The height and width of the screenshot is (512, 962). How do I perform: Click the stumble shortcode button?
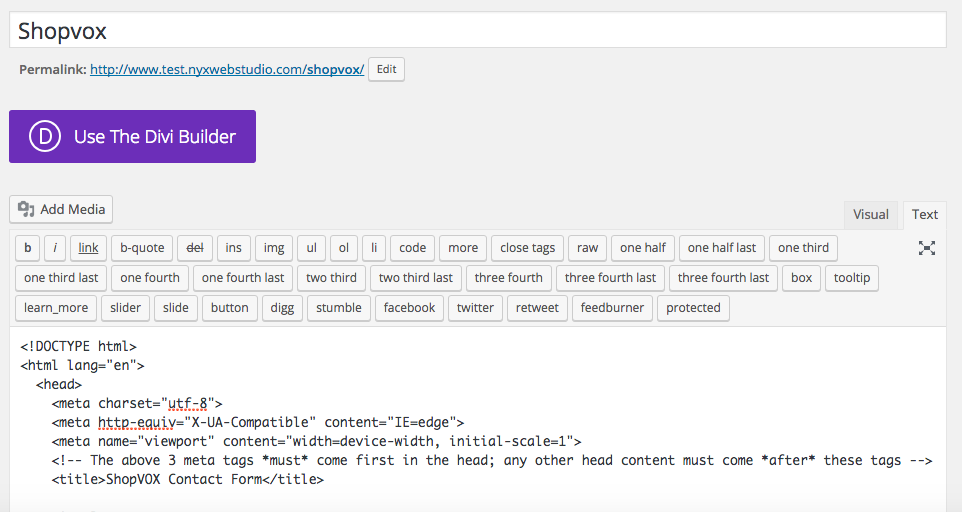(x=339, y=308)
